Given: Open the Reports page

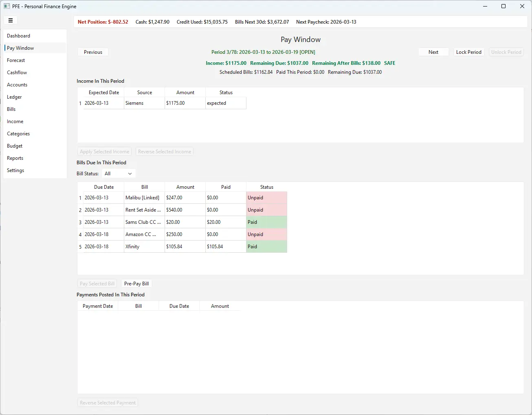Looking at the screenshot, I should 35,158.
